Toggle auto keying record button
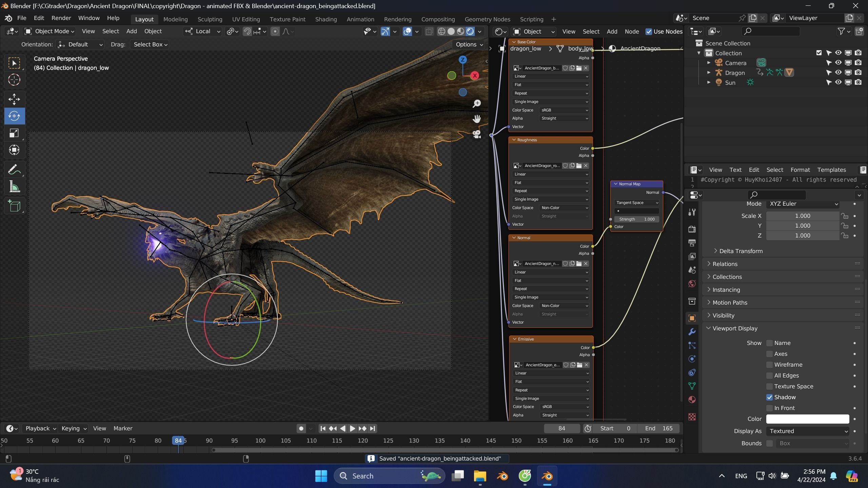868x488 pixels. 301,429
